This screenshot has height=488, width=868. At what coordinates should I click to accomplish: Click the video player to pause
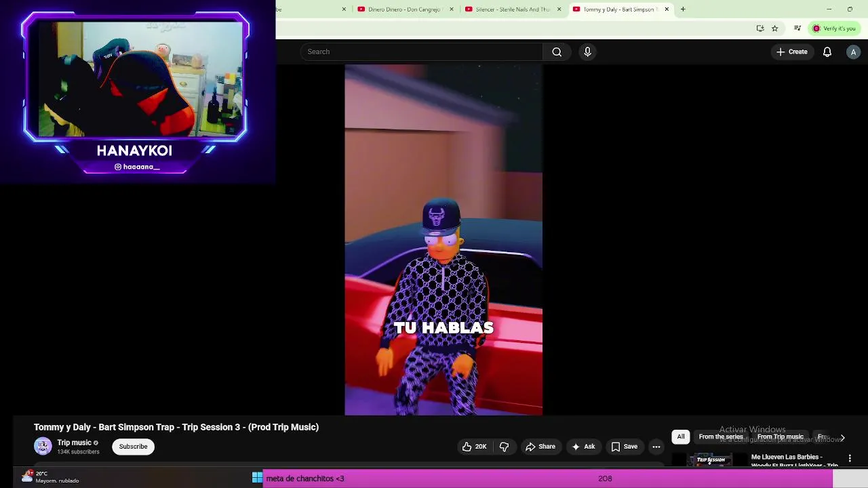pos(443,240)
